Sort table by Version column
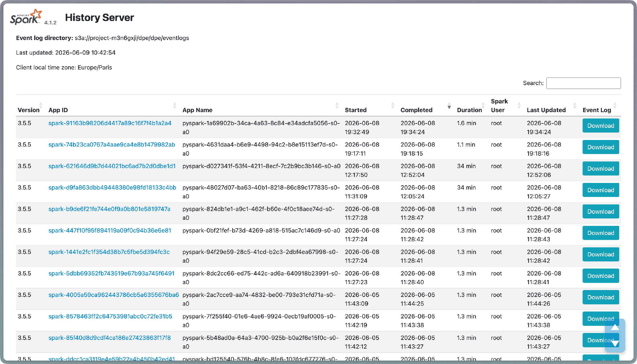The image size is (637, 364). coord(41,106)
